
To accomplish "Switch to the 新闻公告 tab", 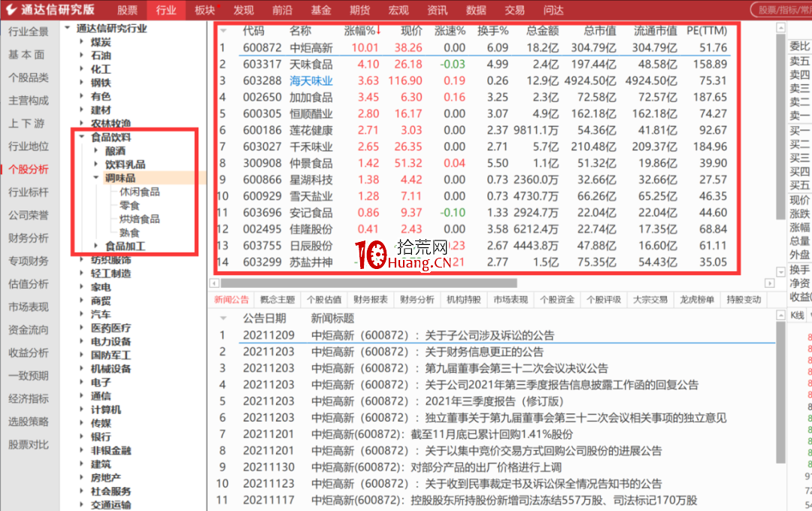I will point(232,299).
